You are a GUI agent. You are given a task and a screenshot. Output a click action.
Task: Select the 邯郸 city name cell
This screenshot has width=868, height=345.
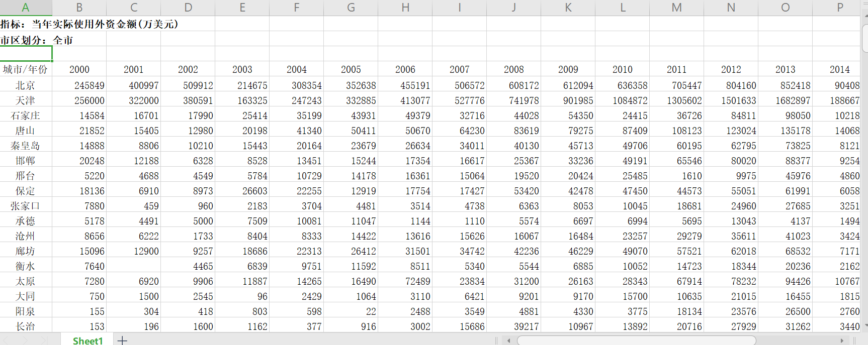coord(26,161)
